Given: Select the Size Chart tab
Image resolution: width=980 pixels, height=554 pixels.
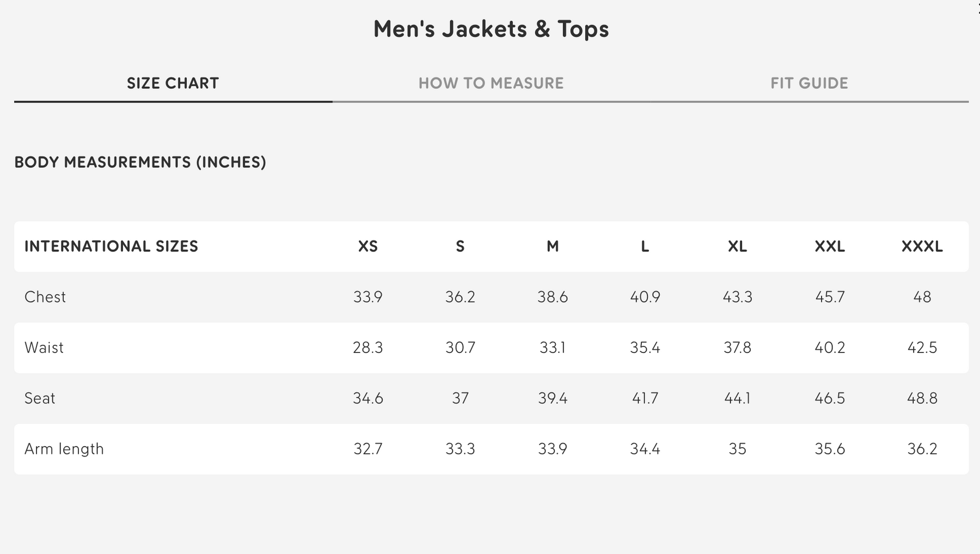Looking at the screenshot, I should (173, 83).
